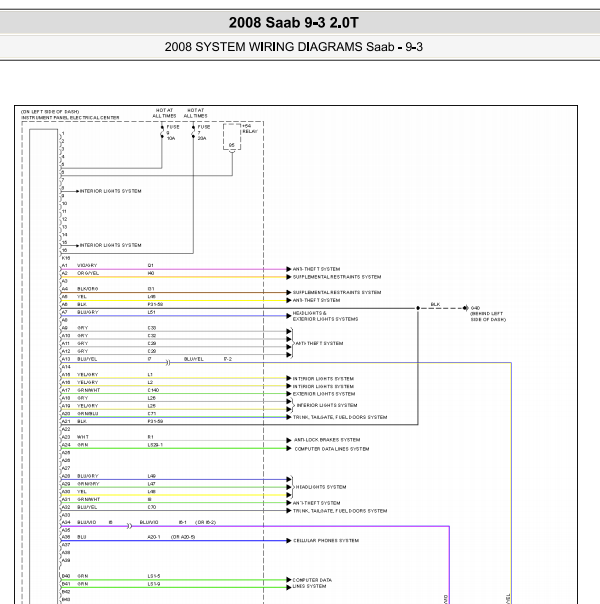Viewport: 600px width, 604px height.
Task: Click "ANTI-THEFT SYSTEM" beside the A9–A12 bracket
Action: [319, 343]
